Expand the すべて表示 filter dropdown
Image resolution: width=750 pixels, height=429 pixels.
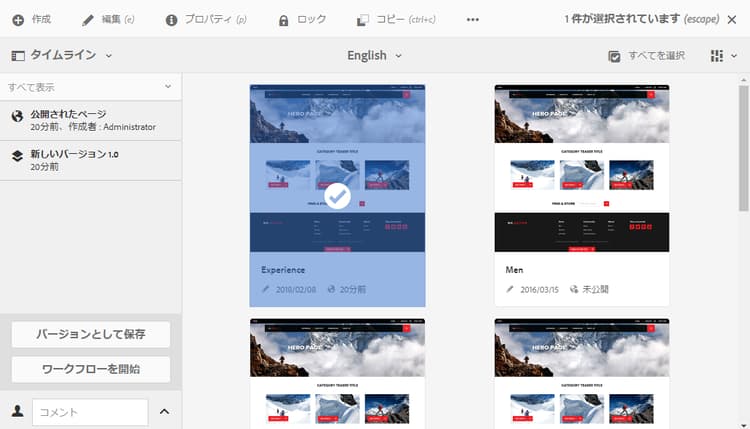tap(168, 87)
